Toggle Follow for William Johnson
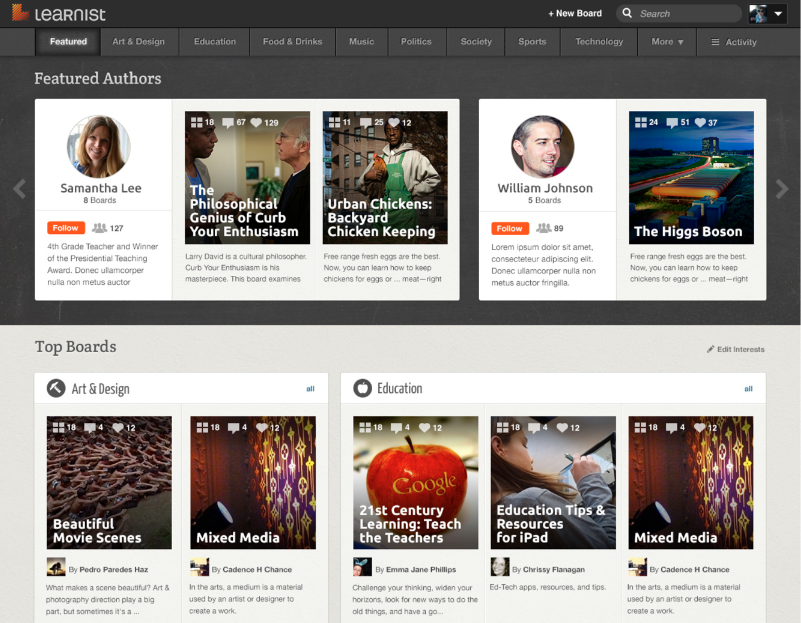Image resolution: width=801 pixels, height=623 pixels. [510, 228]
